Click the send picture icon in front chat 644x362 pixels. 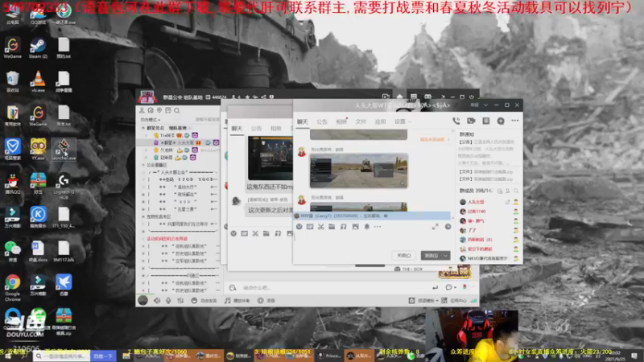pos(355,227)
